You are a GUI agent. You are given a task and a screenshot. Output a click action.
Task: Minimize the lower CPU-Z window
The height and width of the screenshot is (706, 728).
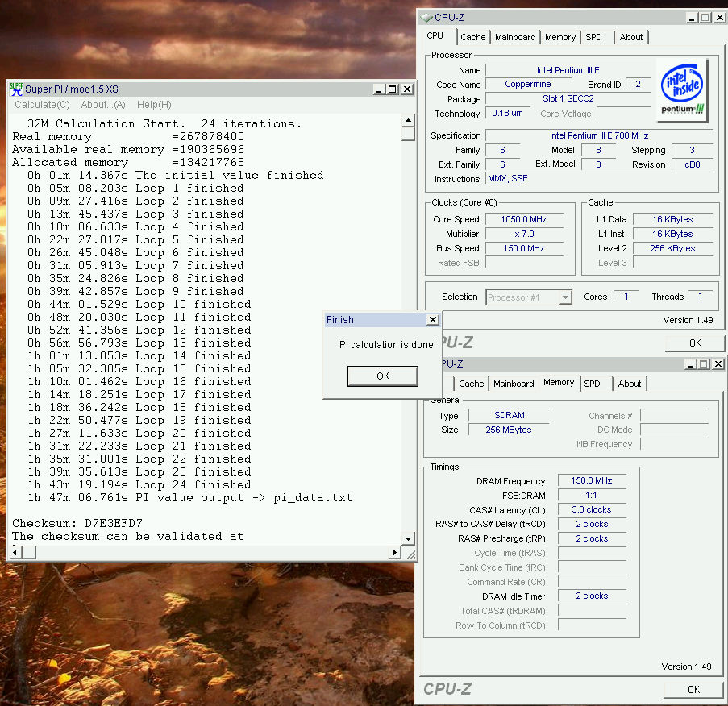(690, 364)
